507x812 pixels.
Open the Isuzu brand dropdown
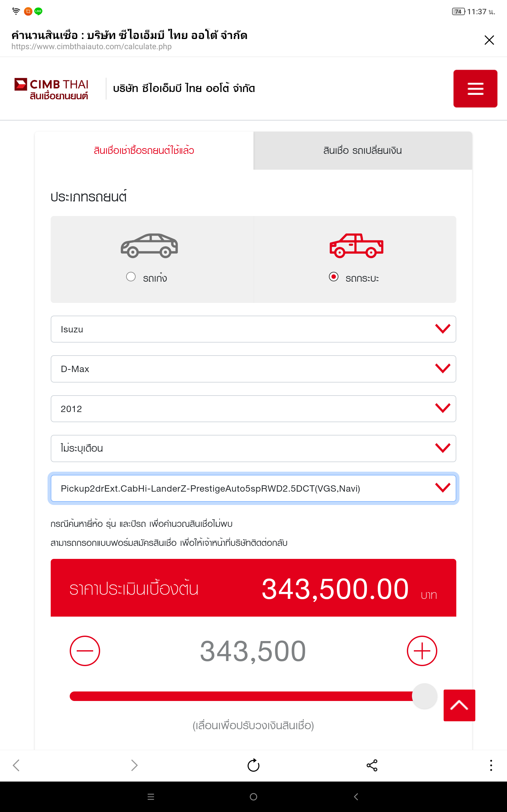(253, 329)
